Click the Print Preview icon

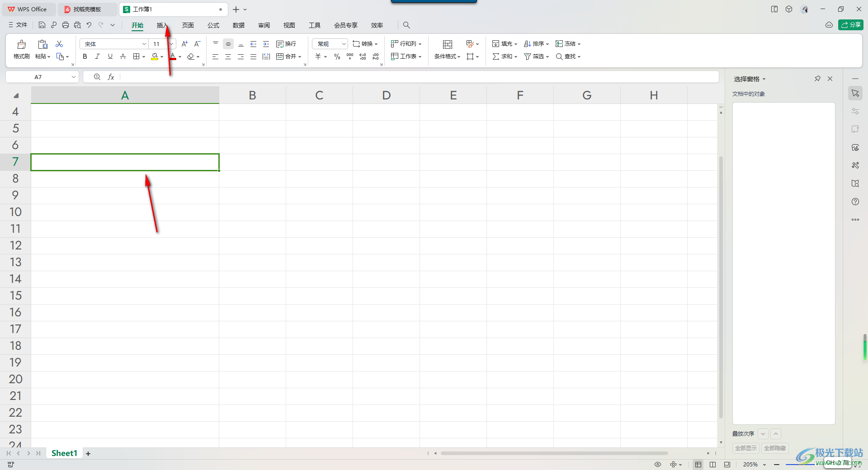[77, 25]
